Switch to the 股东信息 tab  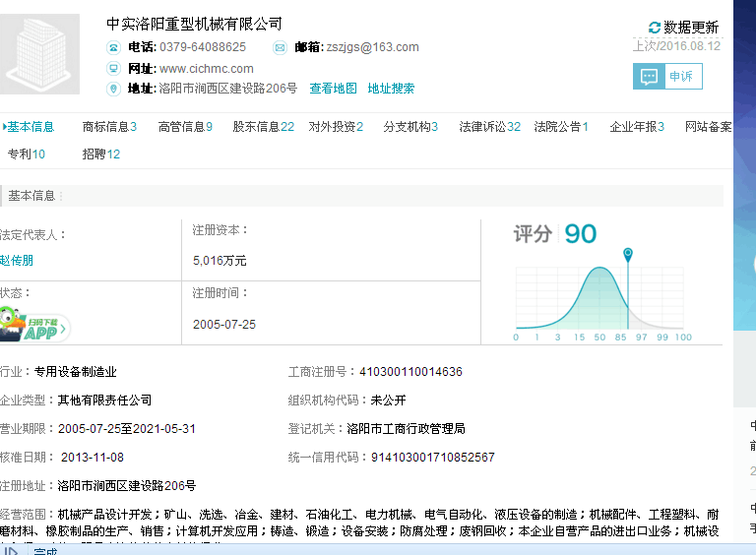263,127
